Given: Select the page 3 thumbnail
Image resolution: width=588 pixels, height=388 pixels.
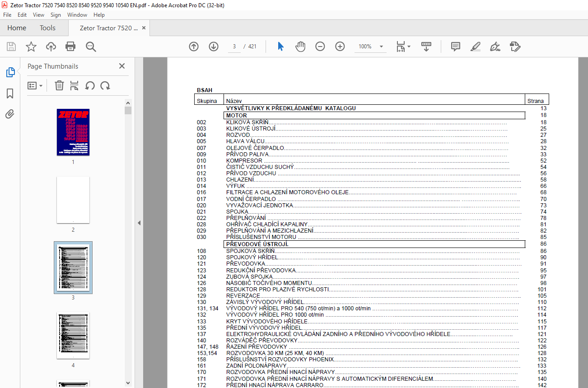Looking at the screenshot, I should [73, 267].
